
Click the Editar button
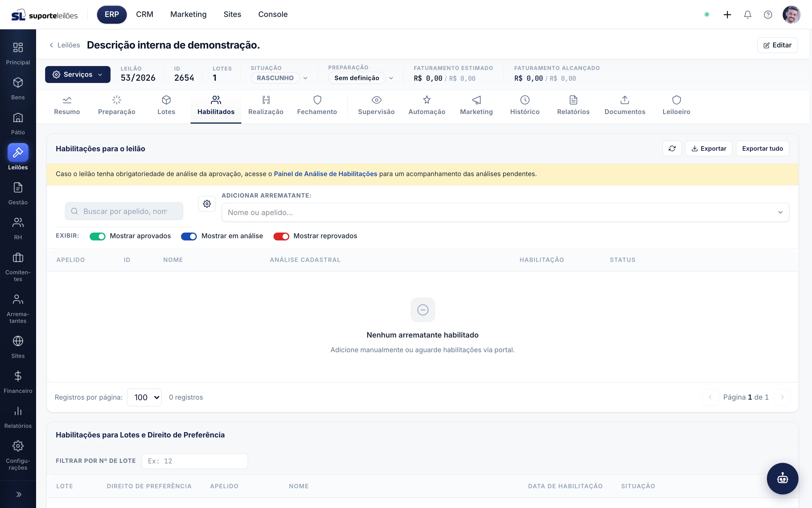click(x=777, y=45)
